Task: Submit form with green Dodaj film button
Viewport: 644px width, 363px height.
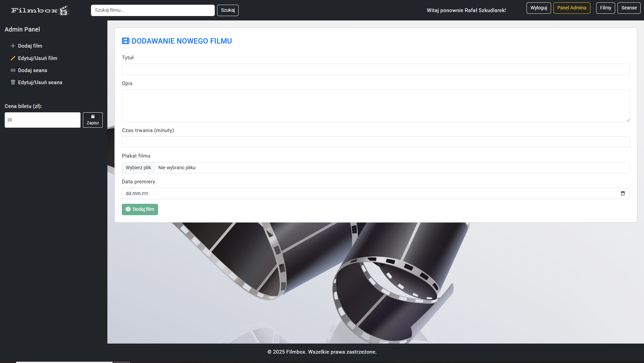Action: (140, 209)
